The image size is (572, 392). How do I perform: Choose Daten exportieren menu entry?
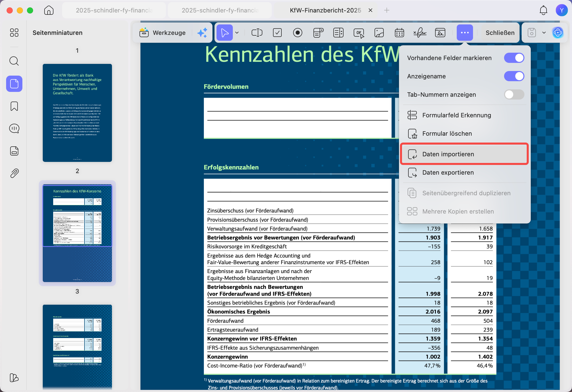[465, 172]
